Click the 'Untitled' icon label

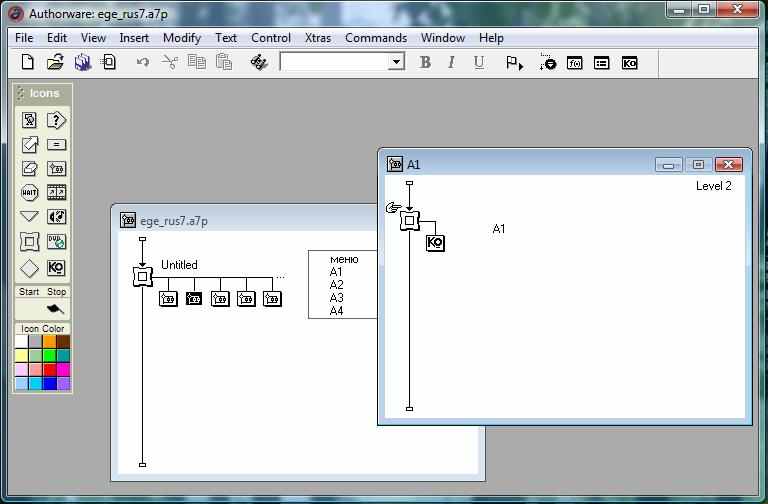click(179, 265)
